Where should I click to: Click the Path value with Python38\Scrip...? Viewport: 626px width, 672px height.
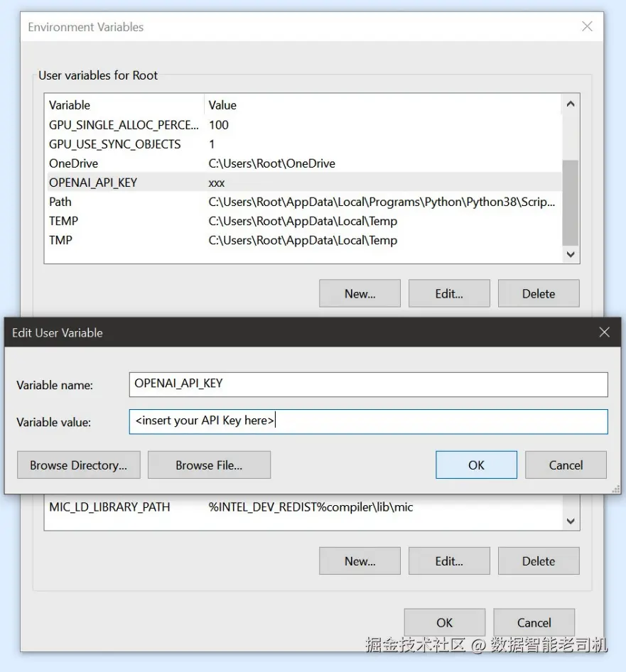click(382, 202)
